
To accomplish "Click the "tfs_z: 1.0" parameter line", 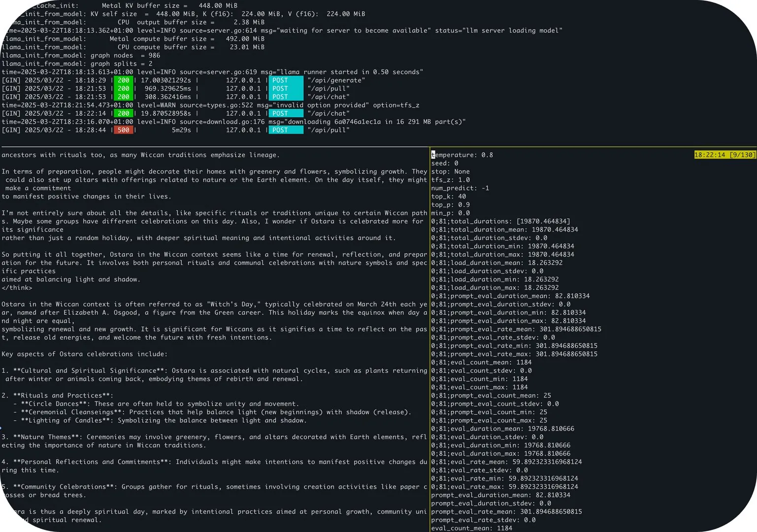I will pyautogui.click(x=451, y=180).
